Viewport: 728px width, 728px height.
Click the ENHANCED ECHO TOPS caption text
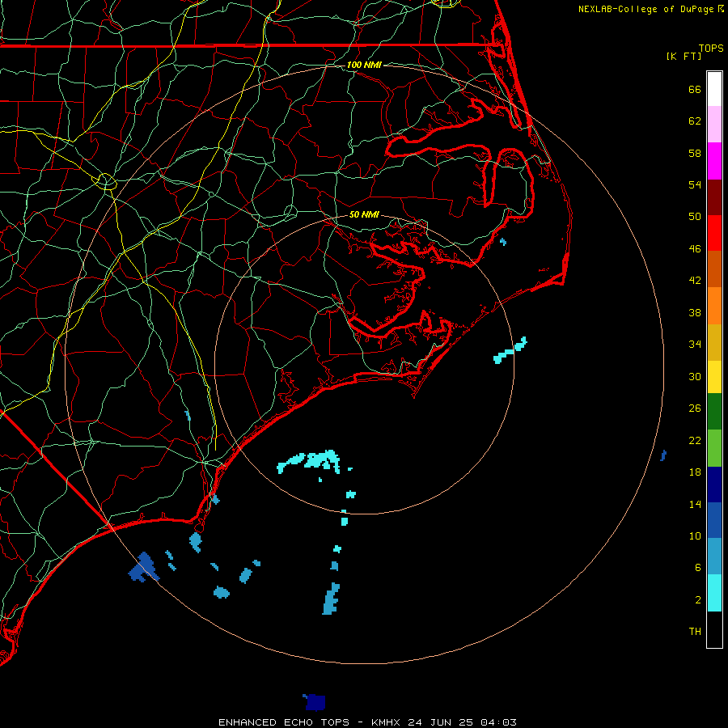point(284,722)
